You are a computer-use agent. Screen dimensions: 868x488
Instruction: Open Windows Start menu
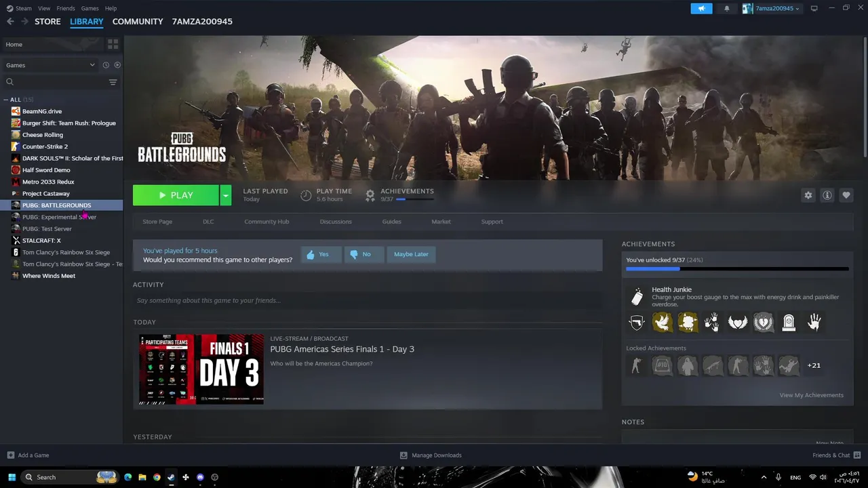[x=12, y=477]
